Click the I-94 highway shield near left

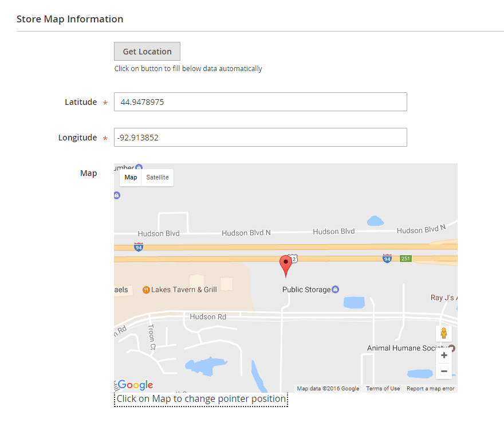(x=138, y=247)
